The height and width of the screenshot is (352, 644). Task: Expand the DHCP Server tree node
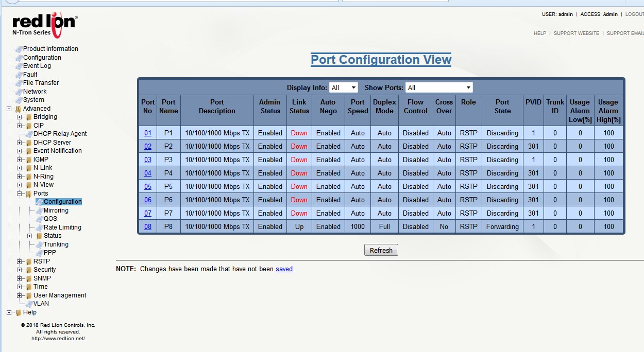click(x=20, y=143)
